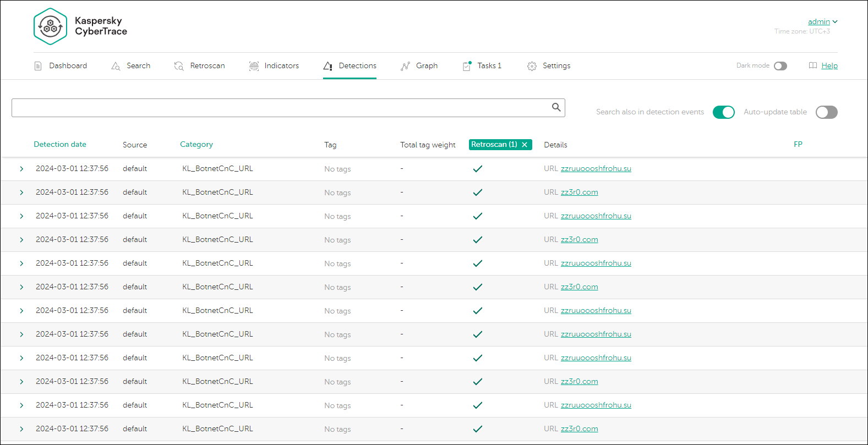Expand the last detection row chevron
This screenshot has width=868, height=445.
(21, 429)
